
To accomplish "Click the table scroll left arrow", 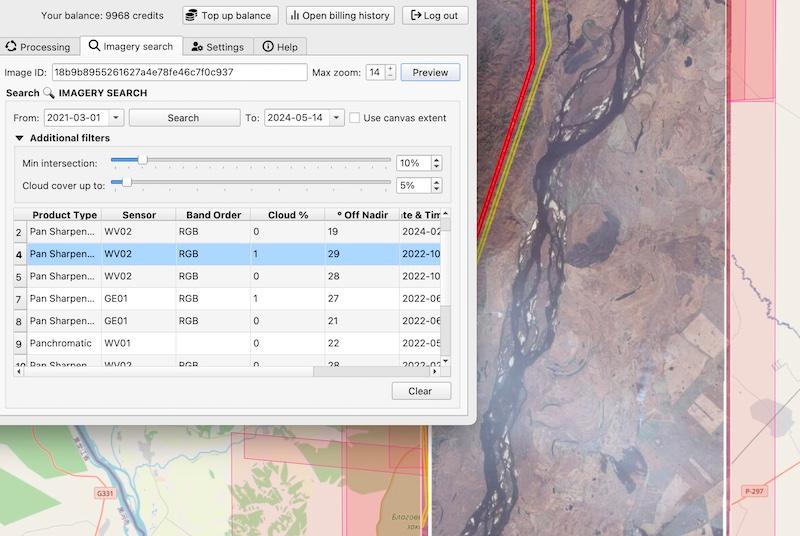I will [x=19, y=372].
